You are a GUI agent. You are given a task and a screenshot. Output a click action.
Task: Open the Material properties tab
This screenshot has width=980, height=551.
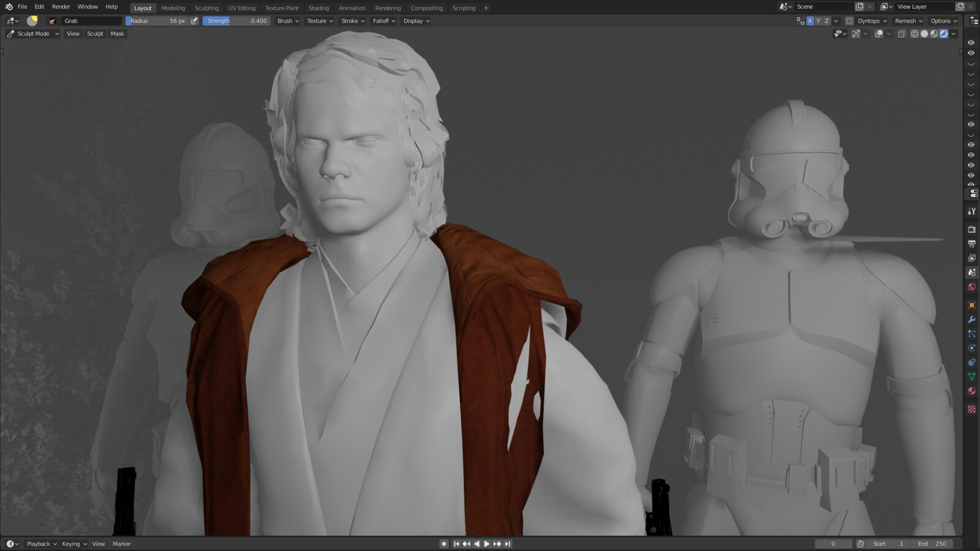pos(971,391)
